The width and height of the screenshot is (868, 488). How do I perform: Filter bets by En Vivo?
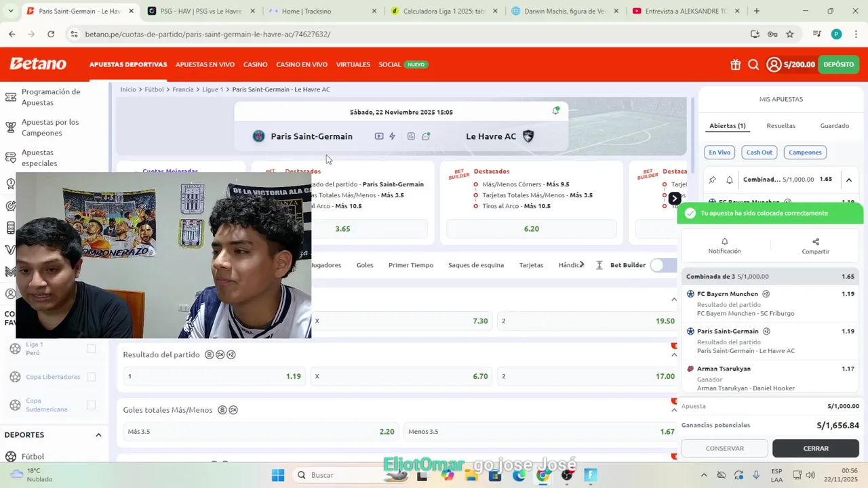pos(719,152)
